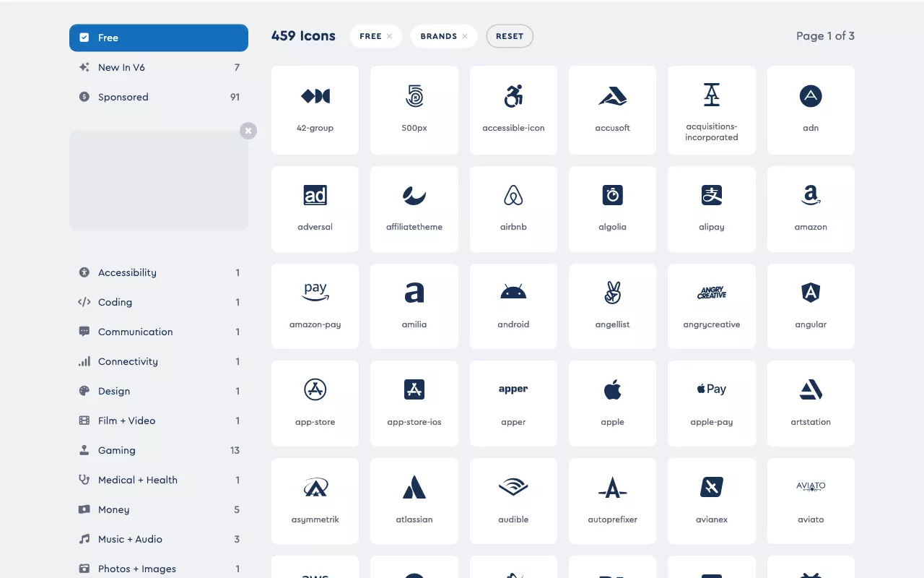
Task: Choose the amazon icon
Action: tap(811, 209)
